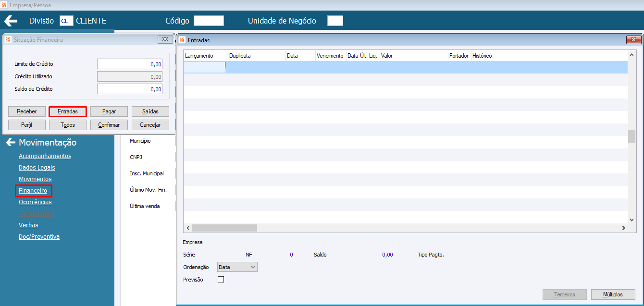Click the Entradas button in Situação Financeira
This screenshot has height=306, width=644.
tap(68, 111)
